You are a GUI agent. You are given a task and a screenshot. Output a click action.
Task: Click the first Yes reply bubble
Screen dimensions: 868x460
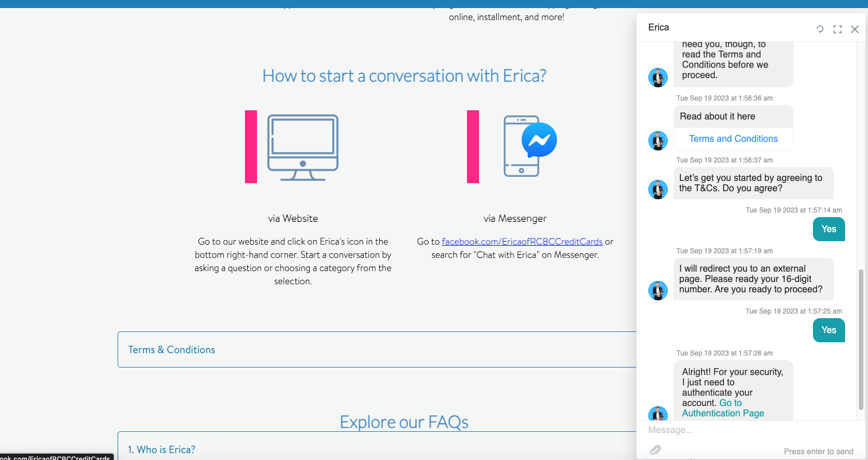click(x=828, y=229)
